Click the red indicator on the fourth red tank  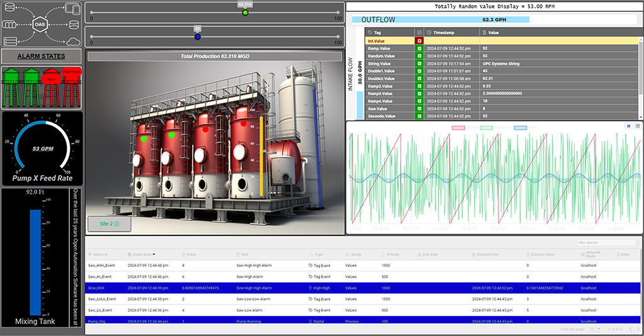[x=243, y=124]
